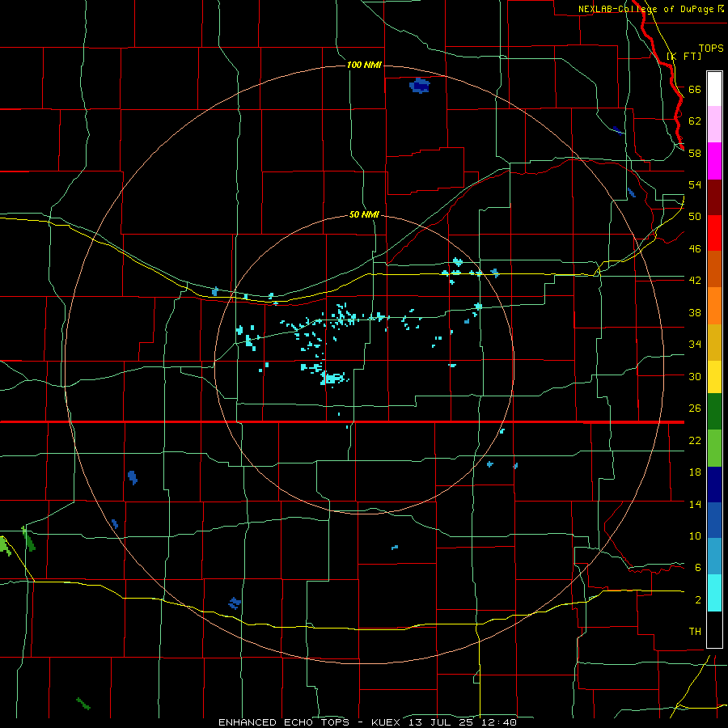Select the bright red legend swatch
The height and width of the screenshot is (728, 728).
coord(714,233)
